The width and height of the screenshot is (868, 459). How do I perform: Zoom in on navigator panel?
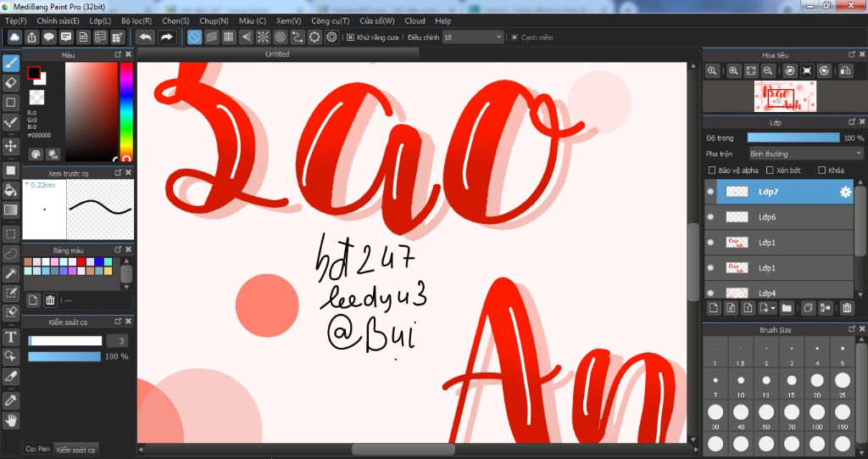coord(733,71)
